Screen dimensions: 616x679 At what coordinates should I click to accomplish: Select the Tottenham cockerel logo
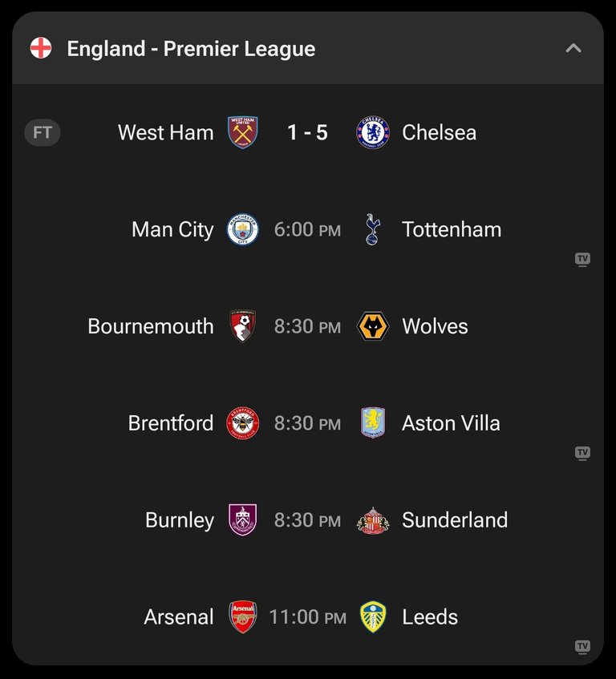pos(372,229)
